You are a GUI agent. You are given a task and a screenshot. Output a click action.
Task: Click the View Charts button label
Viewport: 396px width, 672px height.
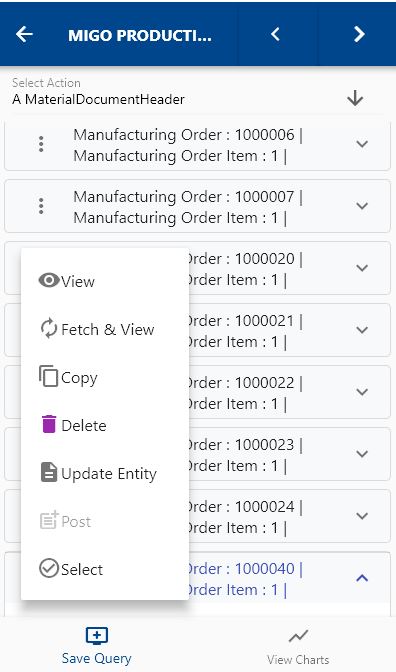(298, 659)
